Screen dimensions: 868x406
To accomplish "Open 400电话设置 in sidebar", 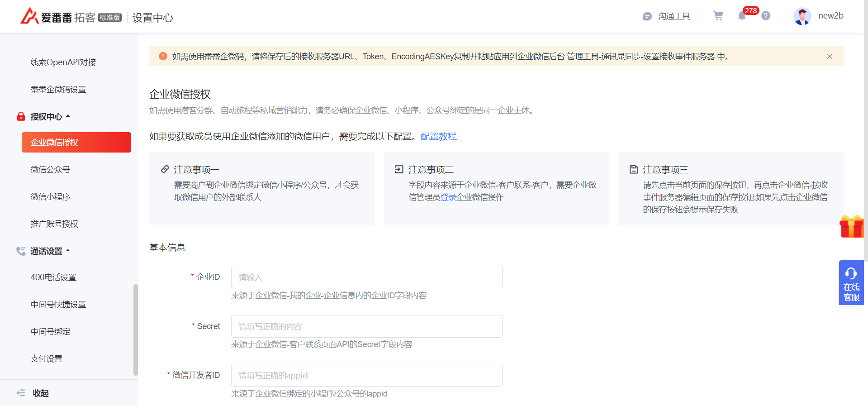I will 53,277.
